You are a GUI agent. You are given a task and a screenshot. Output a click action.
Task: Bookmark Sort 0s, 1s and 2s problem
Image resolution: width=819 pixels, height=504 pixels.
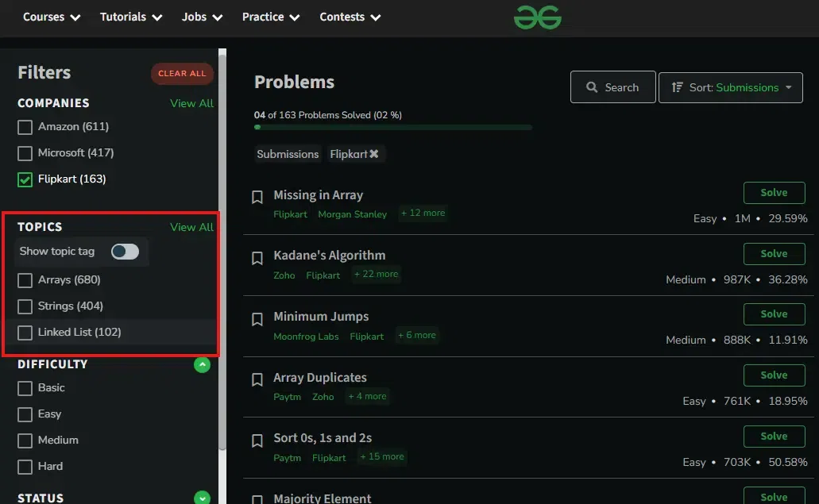click(x=257, y=441)
